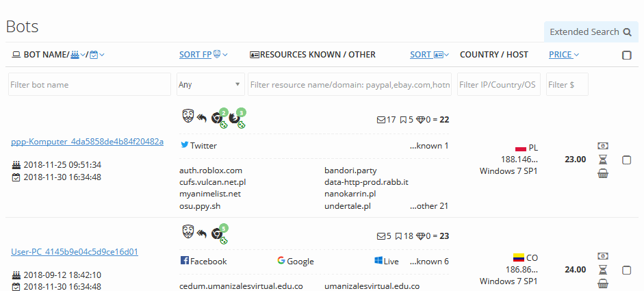The image size is (644, 291).
Task: Click the Extended Search button
Action: (x=591, y=31)
